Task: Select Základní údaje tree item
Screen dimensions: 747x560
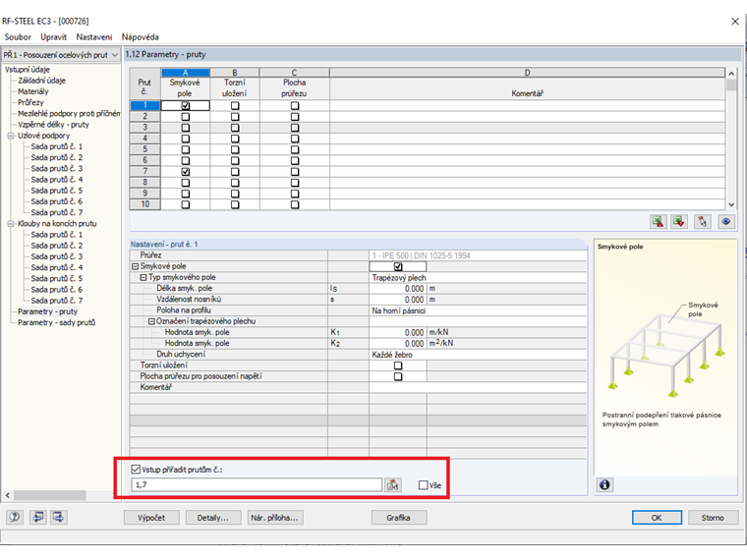Action: [x=41, y=81]
